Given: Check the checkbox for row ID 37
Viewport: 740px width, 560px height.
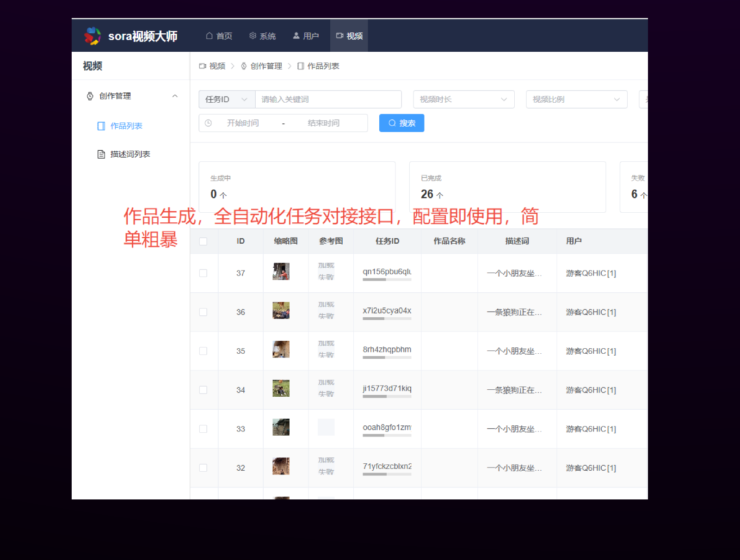Looking at the screenshot, I should point(203,273).
